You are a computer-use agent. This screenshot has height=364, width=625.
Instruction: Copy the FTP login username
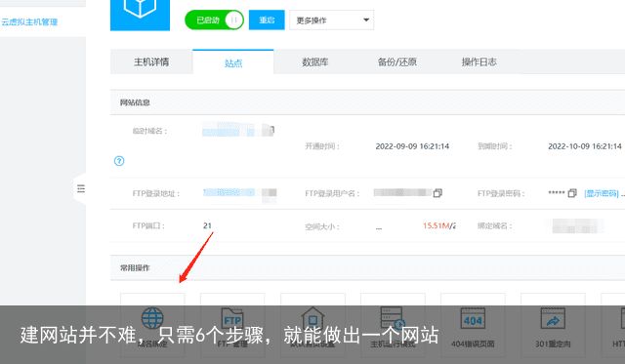[437, 193]
